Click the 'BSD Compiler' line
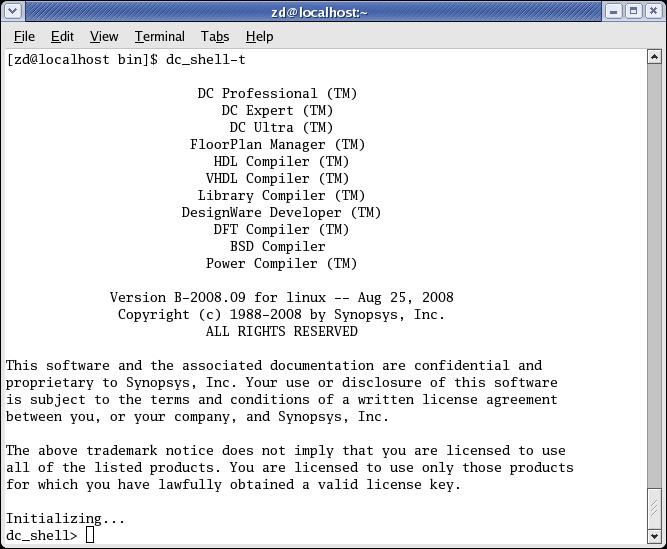The width and height of the screenshot is (667, 549). pyautogui.click(x=277, y=247)
